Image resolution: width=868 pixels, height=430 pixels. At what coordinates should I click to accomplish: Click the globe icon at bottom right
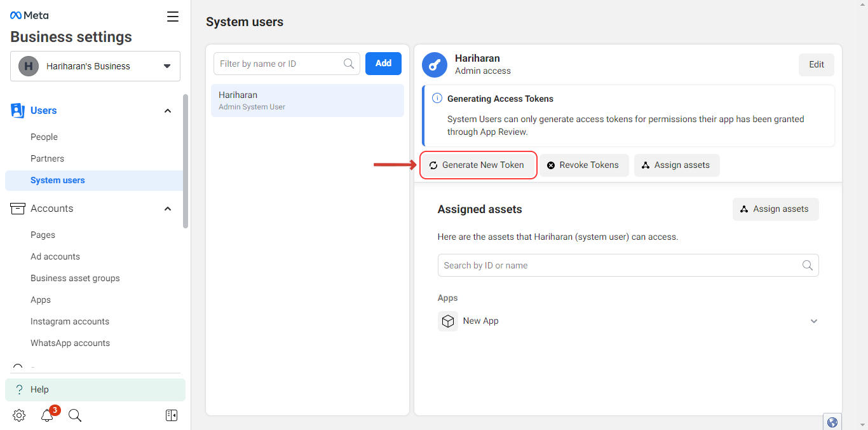[832, 422]
